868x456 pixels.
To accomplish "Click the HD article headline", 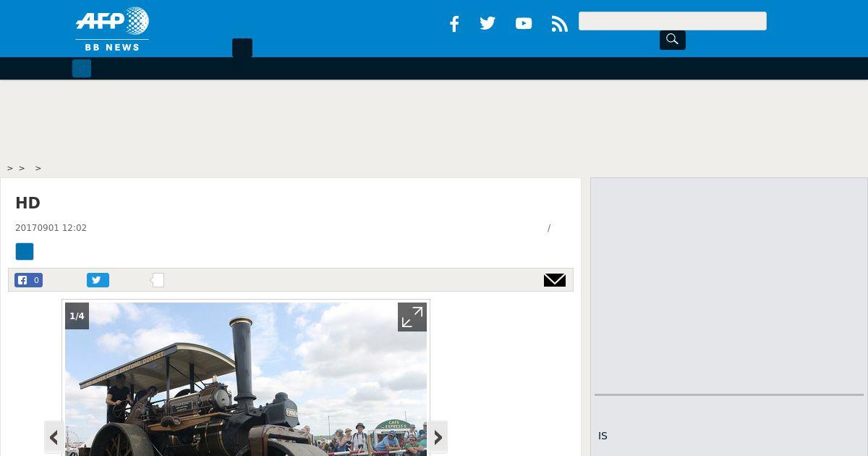I will point(27,203).
